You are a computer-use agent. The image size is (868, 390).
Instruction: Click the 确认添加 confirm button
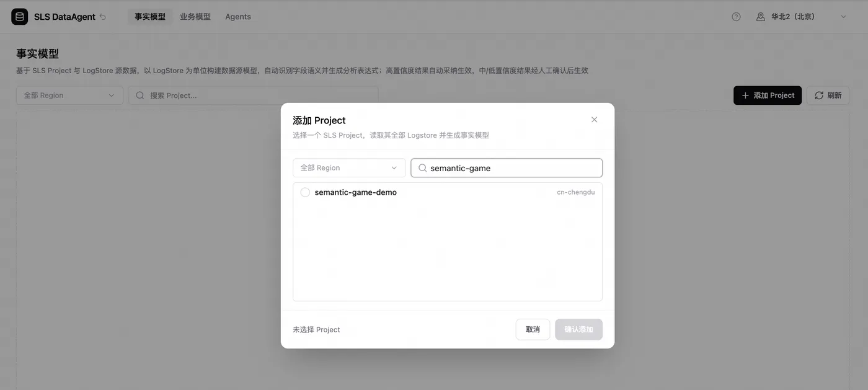tap(578, 329)
